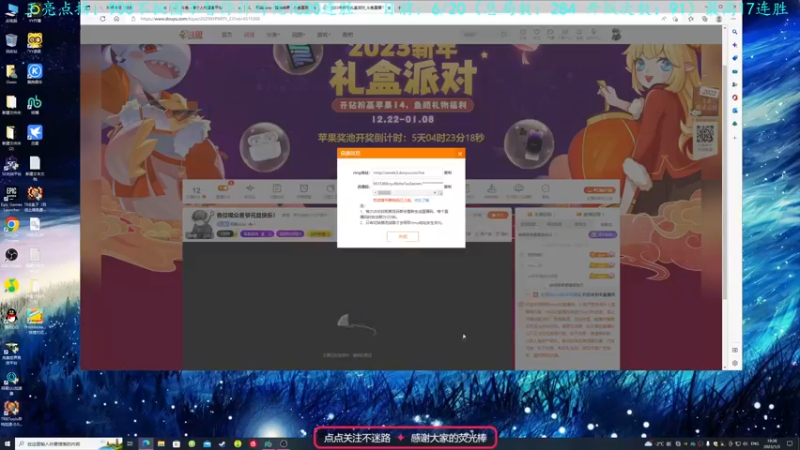The width and height of the screenshot is (800, 450).
Task: Click the user avatar in Douyu header
Action: click(x=616, y=34)
